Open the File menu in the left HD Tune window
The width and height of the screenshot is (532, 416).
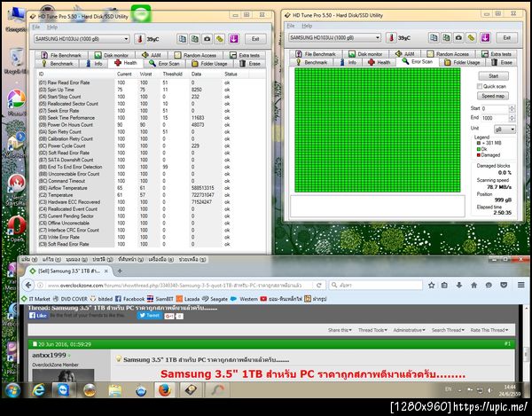pyautogui.click(x=36, y=27)
